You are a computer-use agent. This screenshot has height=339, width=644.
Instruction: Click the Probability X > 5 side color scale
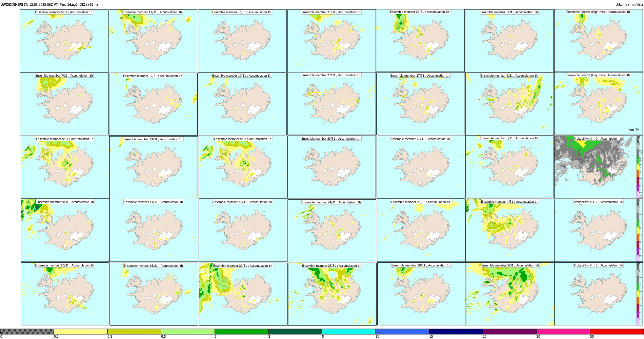click(x=638, y=294)
